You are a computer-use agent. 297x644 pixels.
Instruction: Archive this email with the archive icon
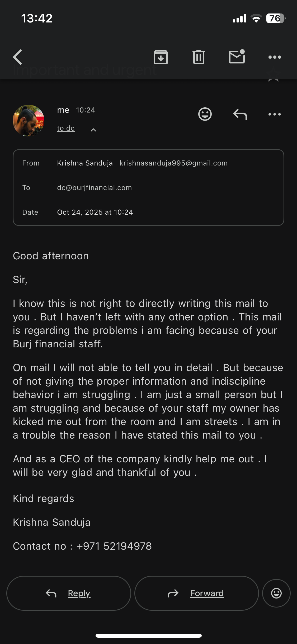pyautogui.click(x=161, y=57)
